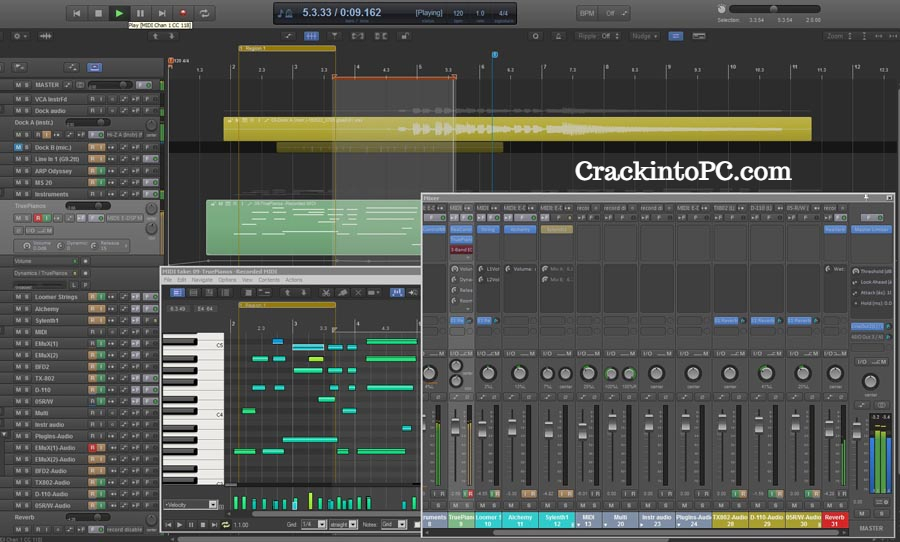This screenshot has width=900, height=542.
Task: Select the blue piano-roll view icon in MIDI editor
Action: (x=177, y=293)
